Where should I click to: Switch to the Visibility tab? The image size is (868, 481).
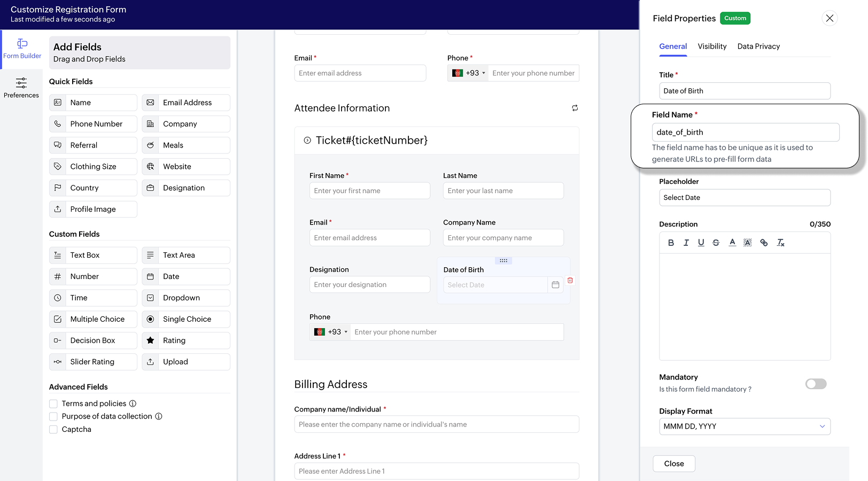[x=712, y=46]
